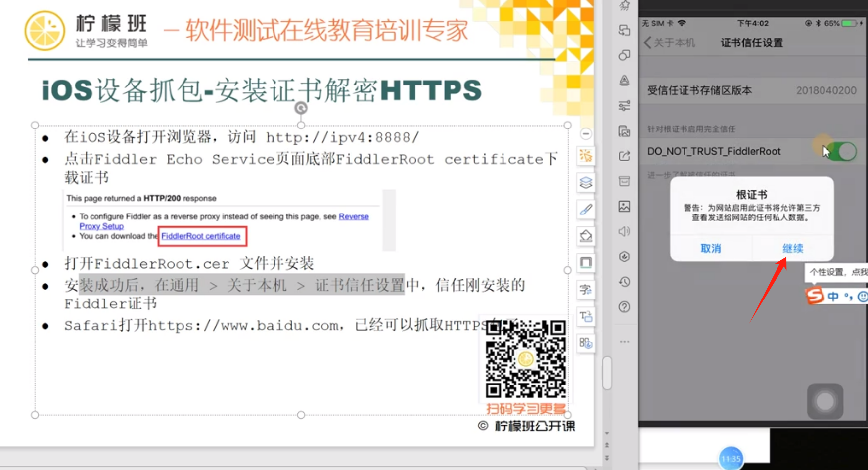Tap 取消 in the root certificate dialog
Image resolution: width=868 pixels, height=470 pixels.
pyautogui.click(x=711, y=249)
